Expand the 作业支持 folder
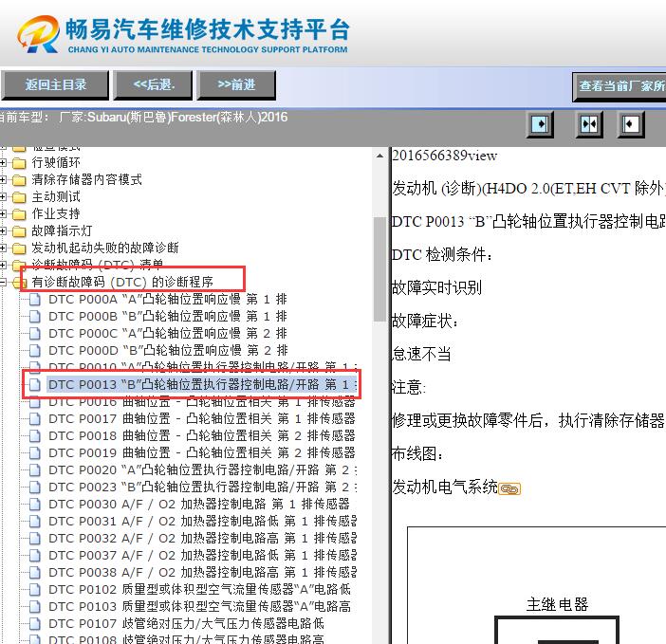The width and height of the screenshot is (666, 644). point(3,214)
